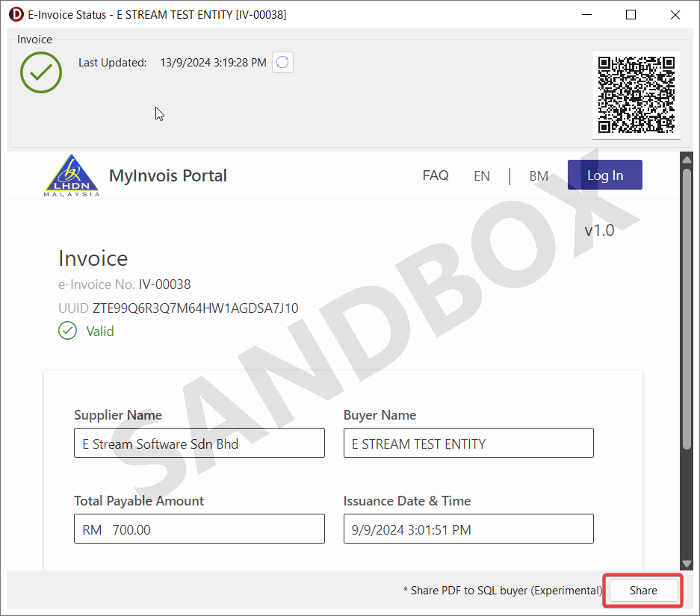Click the scrollbar down arrow

[687, 564]
